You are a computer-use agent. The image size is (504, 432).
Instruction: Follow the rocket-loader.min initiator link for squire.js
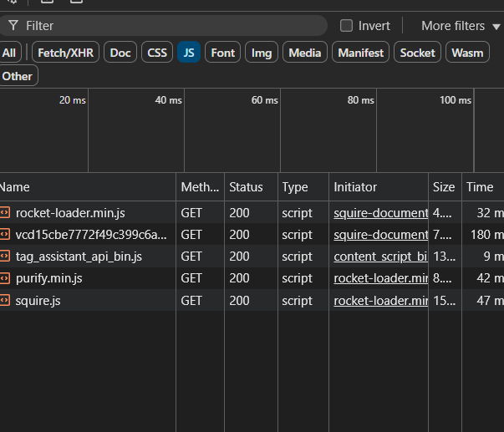(380, 300)
